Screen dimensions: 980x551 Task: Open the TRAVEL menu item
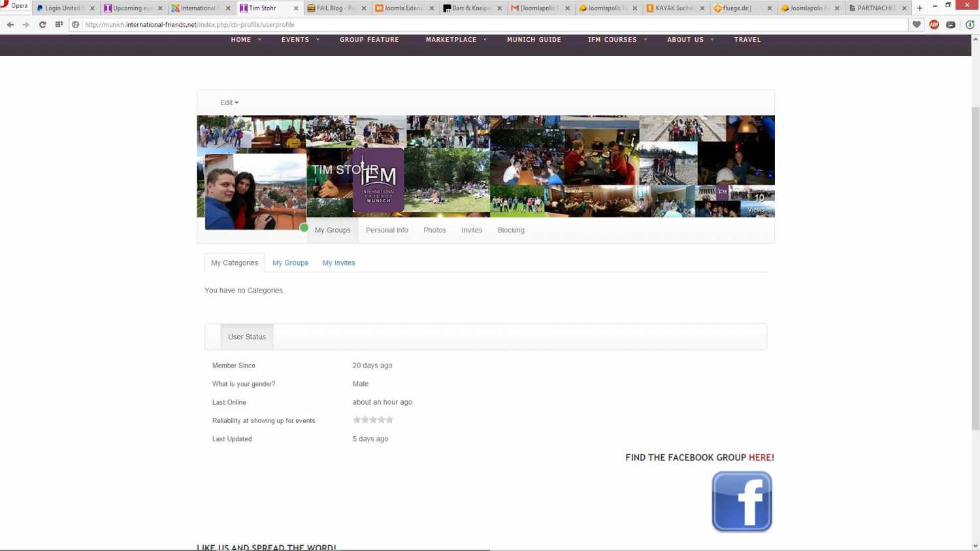[747, 40]
